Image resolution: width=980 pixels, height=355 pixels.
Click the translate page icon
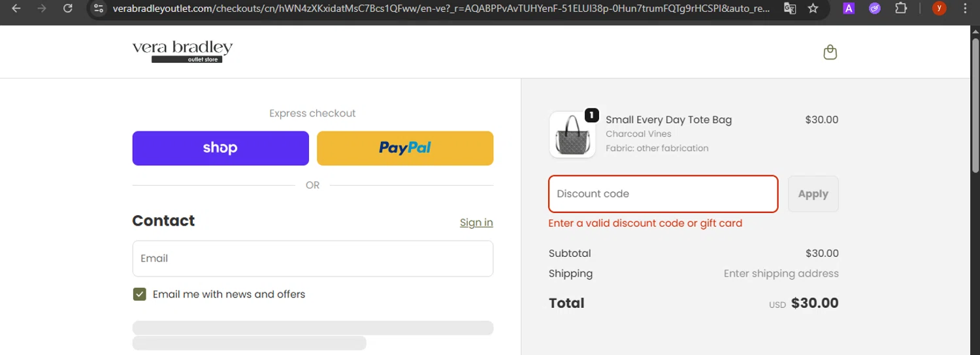[x=790, y=8]
